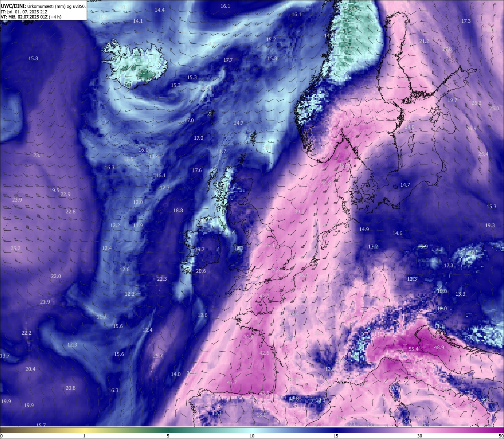Click the 14.4 value at the top

click(159, 10)
